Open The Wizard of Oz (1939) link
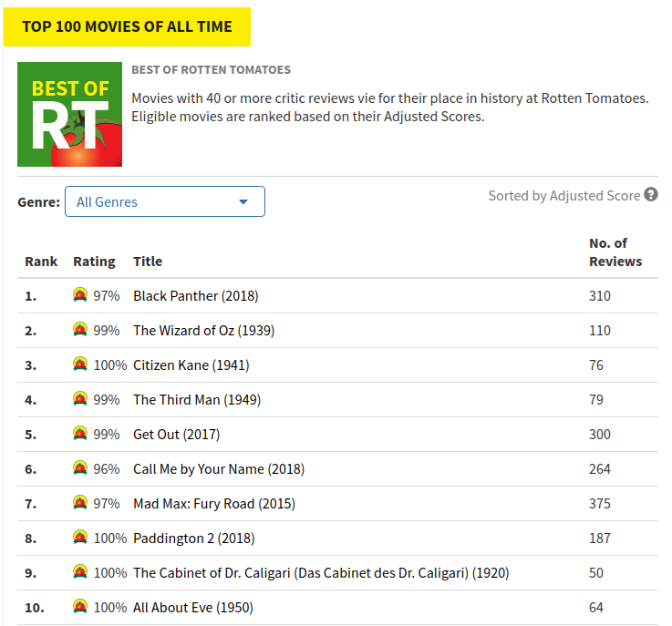This screenshot has width=672, height=626. 203,330
